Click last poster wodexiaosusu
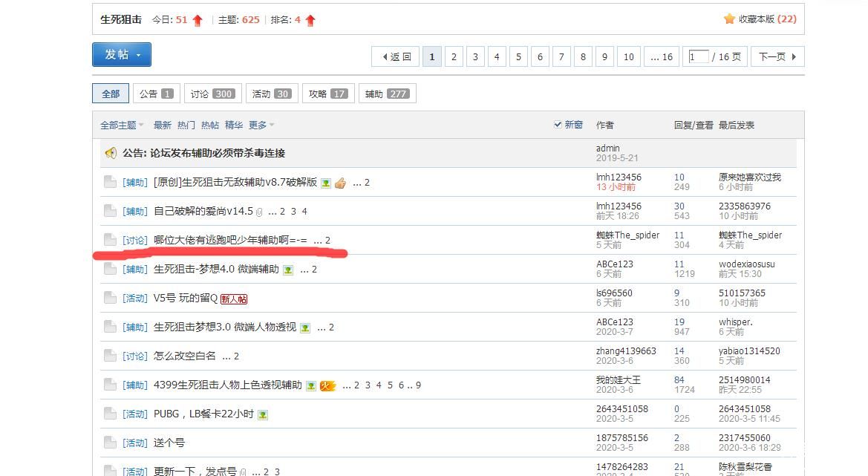The image size is (868, 476). [747, 264]
